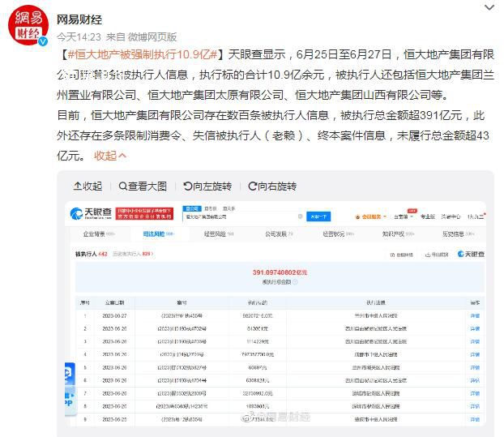Screen dimensions: 504x437
Task: Collapse the image with 收起 toolbar button
Action: (88, 186)
